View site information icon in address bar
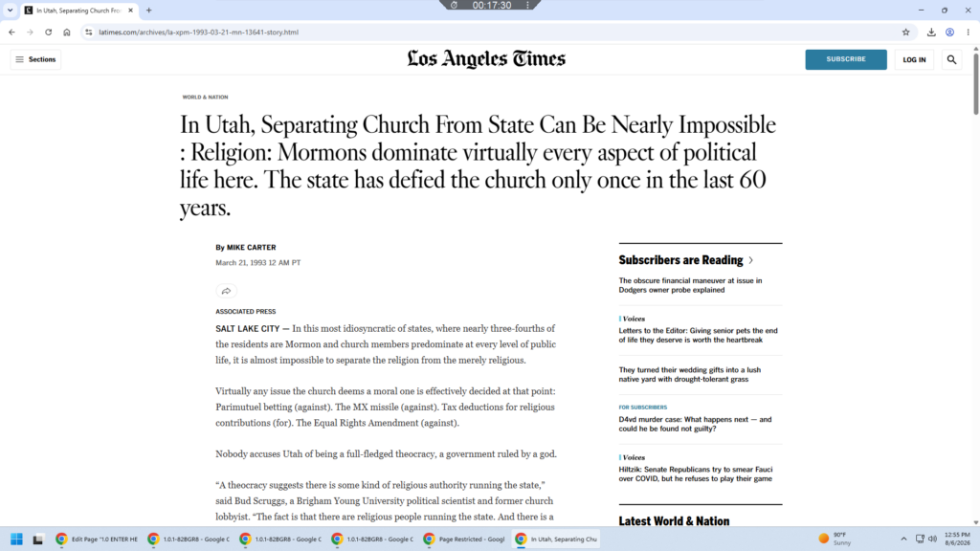This screenshot has height=551, width=980. tap(89, 32)
